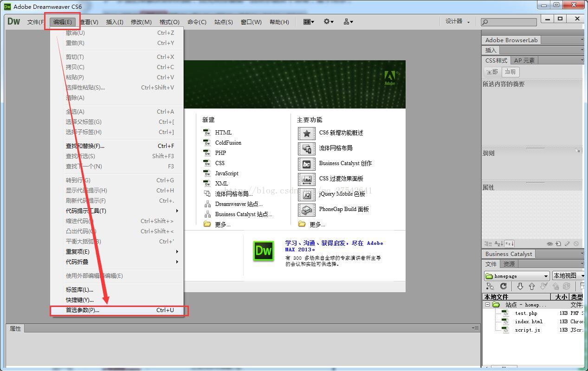Select index.html file name
This screenshot has width=588, height=371.
[x=529, y=322]
